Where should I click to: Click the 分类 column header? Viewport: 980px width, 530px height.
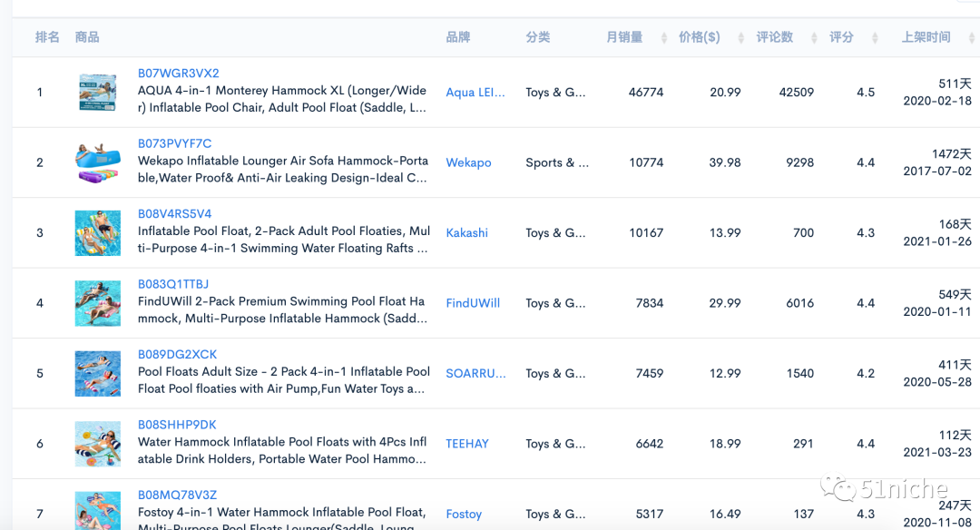pyautogui.click(x=538, y=37)
